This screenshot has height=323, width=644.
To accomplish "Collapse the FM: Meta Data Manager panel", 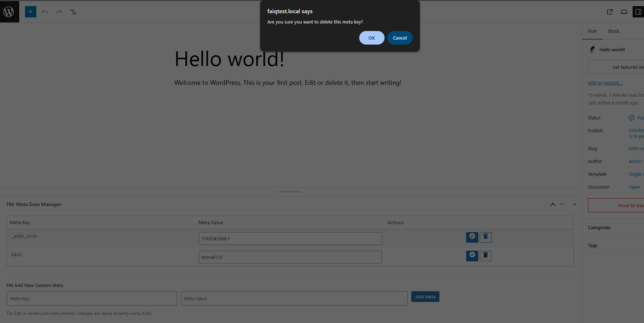I will (x=575, y=204).
